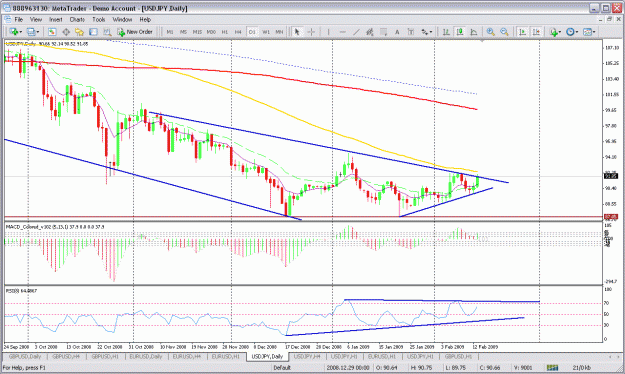Select the D1 daily timeframe button

point(252,32)
